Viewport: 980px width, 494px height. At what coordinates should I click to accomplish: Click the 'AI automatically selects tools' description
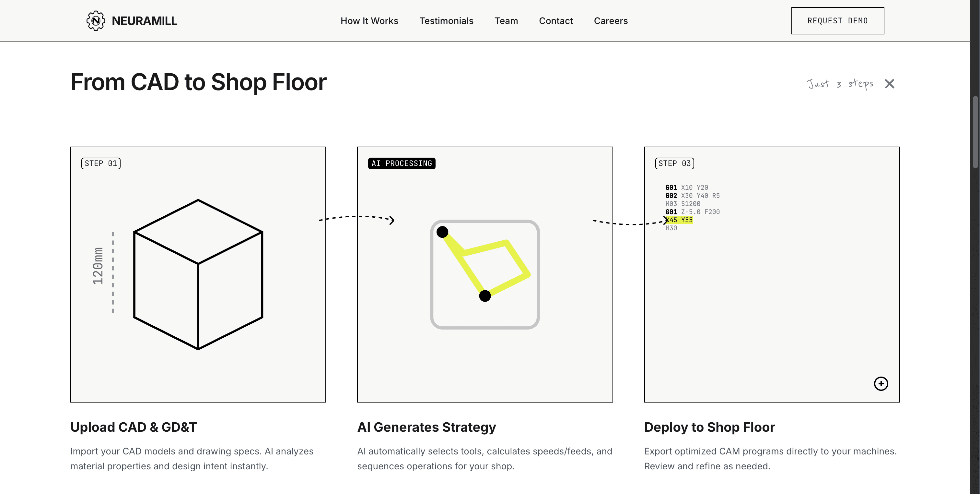[x=485, y=459]
